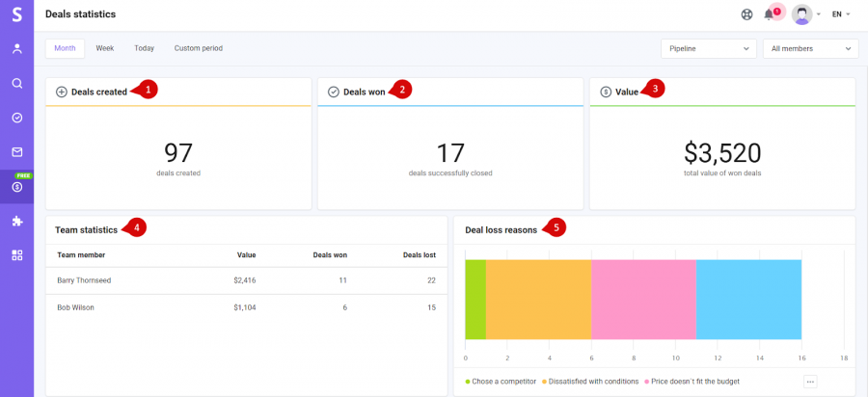Screen dimensions: 868x397
Task: Open the All members dropdown
Action: 810,48
